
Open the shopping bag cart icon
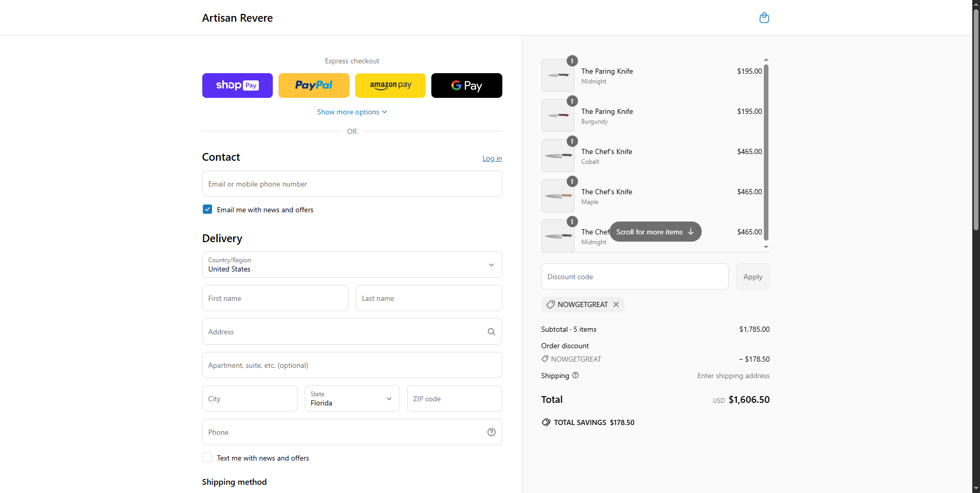pos(764,18)
